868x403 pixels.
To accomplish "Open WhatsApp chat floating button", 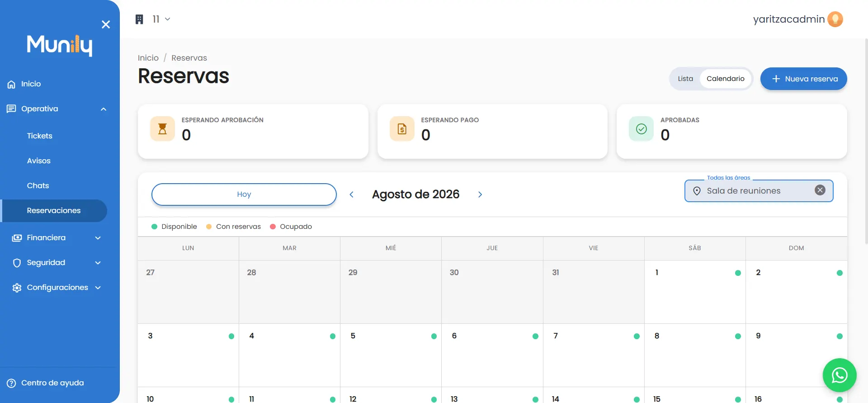I will click(x=840, y=375).
